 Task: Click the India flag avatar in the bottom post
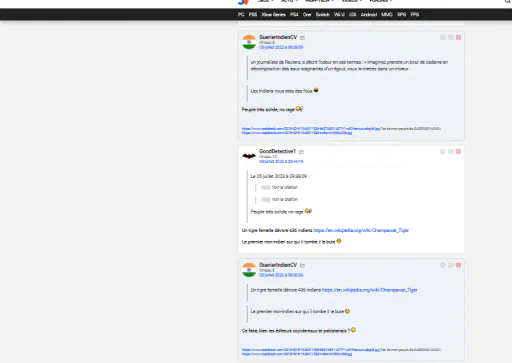click(249, 270)
